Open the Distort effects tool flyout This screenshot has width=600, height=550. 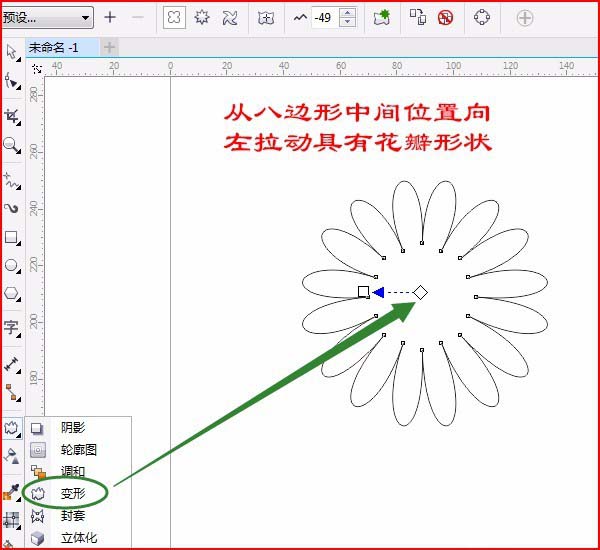coord(12,428)
